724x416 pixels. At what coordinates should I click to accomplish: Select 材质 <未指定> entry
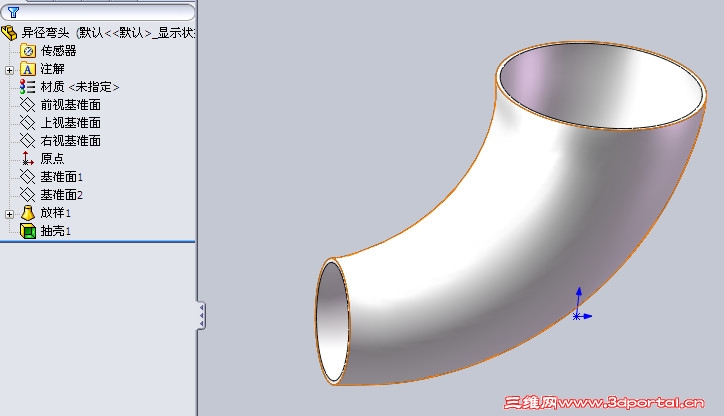tap(80, 87)
